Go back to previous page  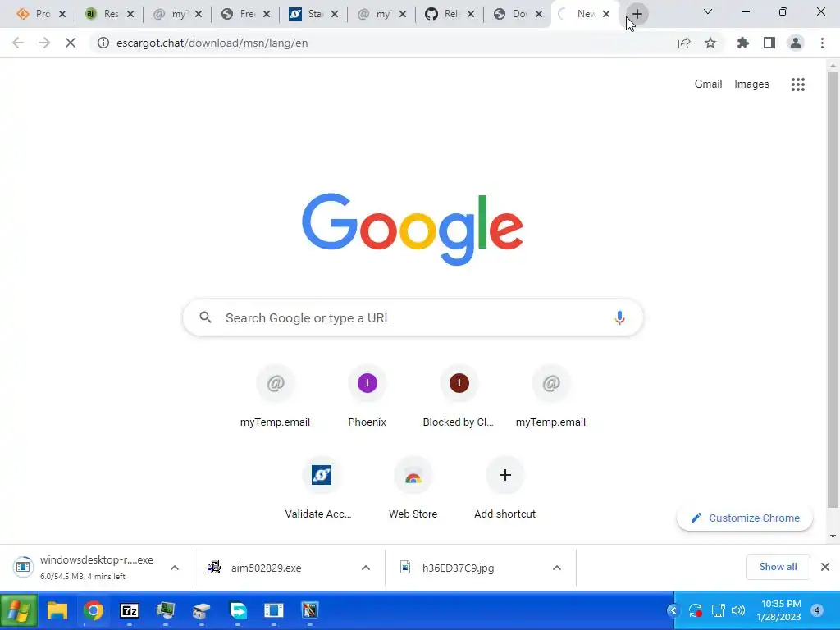click(18, 43)
